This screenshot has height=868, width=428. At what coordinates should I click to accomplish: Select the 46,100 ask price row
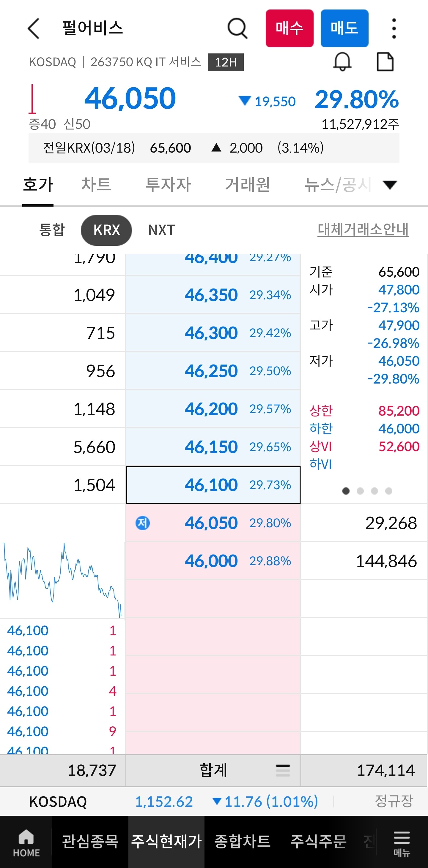[x=213, y=485]
